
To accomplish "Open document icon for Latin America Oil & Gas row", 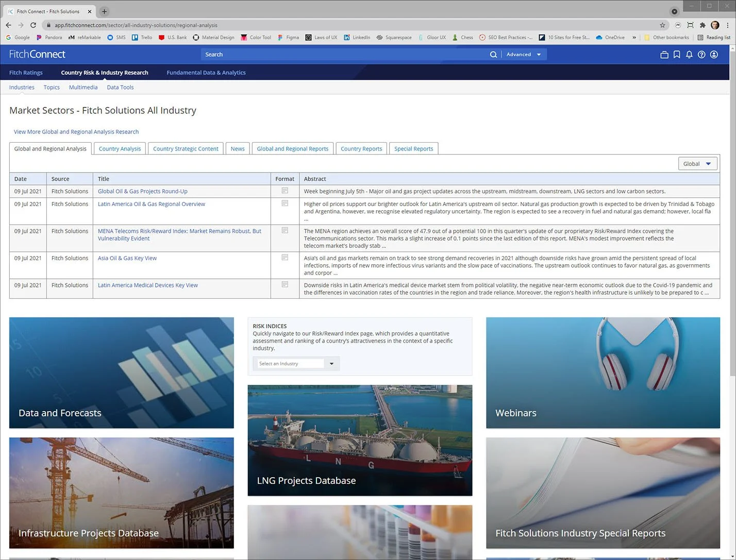I will click(x=285, y=203).
